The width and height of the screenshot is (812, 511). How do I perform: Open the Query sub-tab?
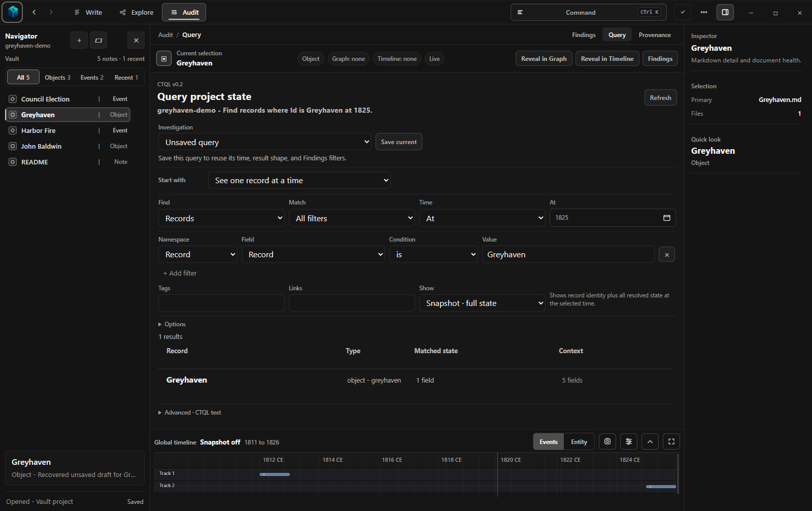click(617, 35)
